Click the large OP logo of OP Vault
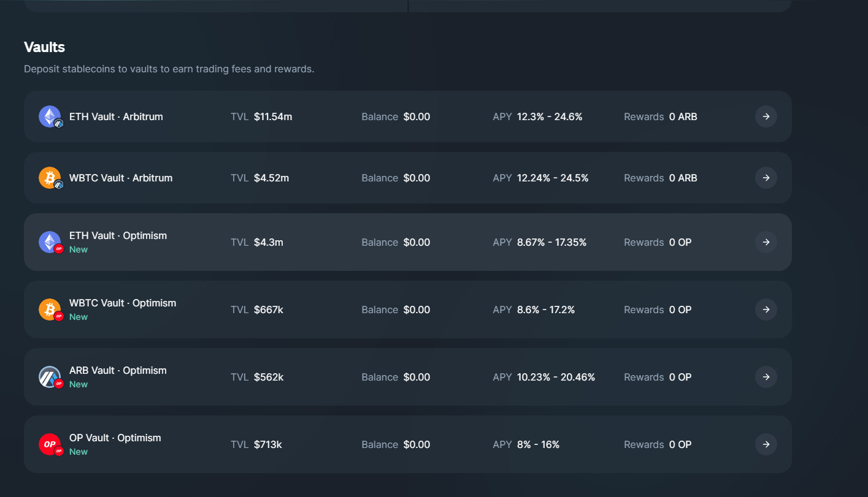868x497 pixels. pyautogui.click(x=49, y=444)
